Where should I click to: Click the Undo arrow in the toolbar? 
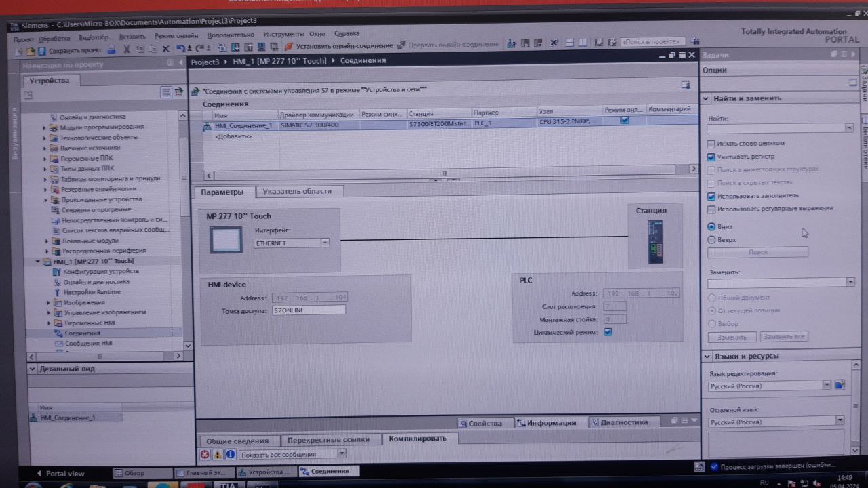click(180, 48)
